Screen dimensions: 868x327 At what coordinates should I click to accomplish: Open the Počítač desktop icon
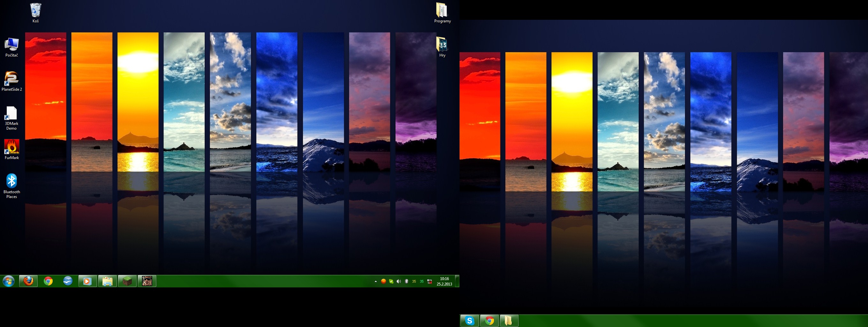(x=11, y=45)
